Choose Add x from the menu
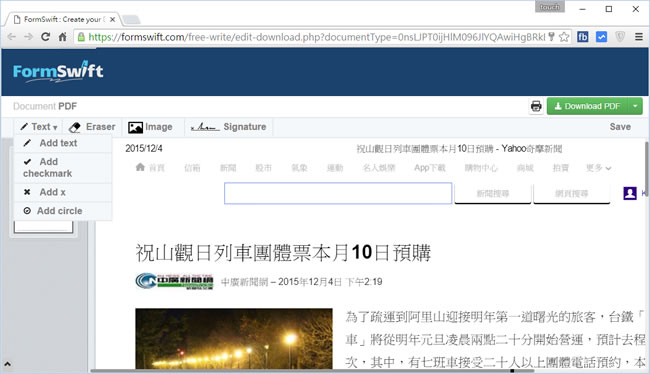The width and height of the screenshot is (650, 374). (63, 192)
